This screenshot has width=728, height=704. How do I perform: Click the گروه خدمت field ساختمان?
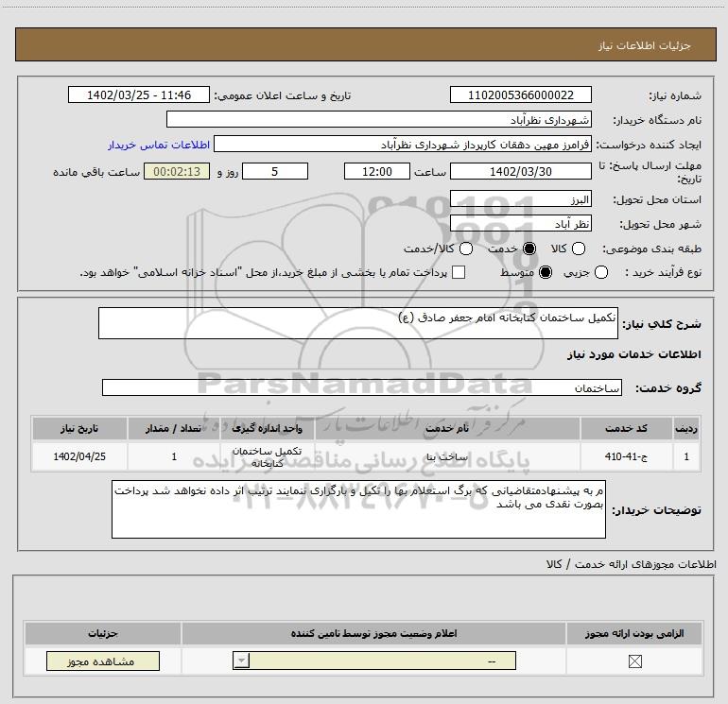pos(362,387)
